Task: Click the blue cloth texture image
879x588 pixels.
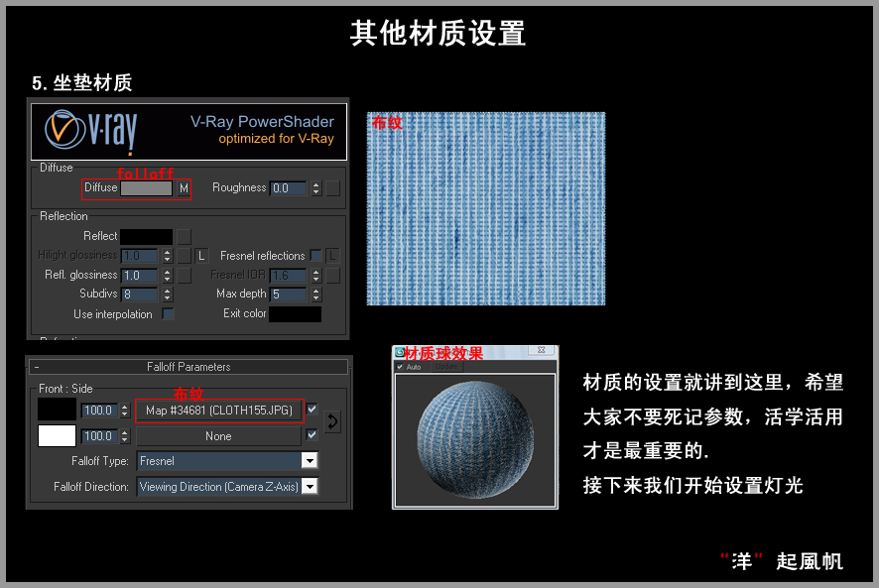Action: [x=486, y=208]
